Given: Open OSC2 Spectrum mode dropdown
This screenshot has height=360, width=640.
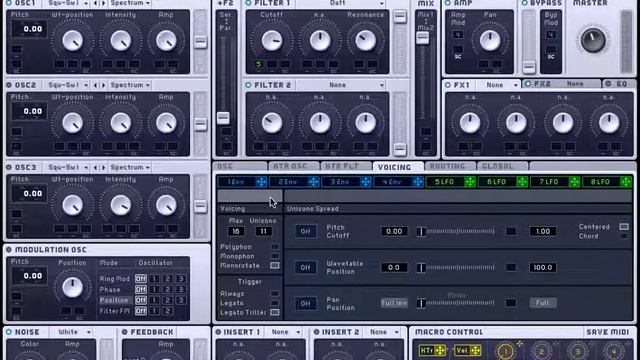Looking at the screenshot, I should pyautogui.click(x=130, y=85).
